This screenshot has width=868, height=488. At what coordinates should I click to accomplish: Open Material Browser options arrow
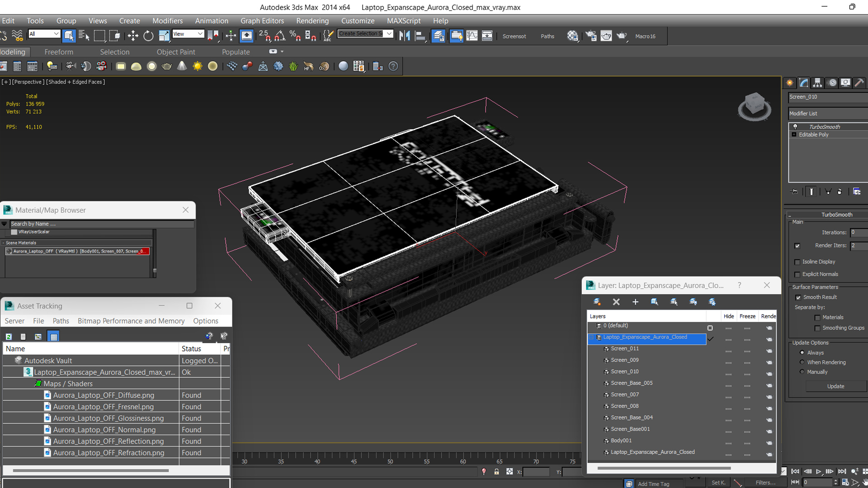[5, 224]
